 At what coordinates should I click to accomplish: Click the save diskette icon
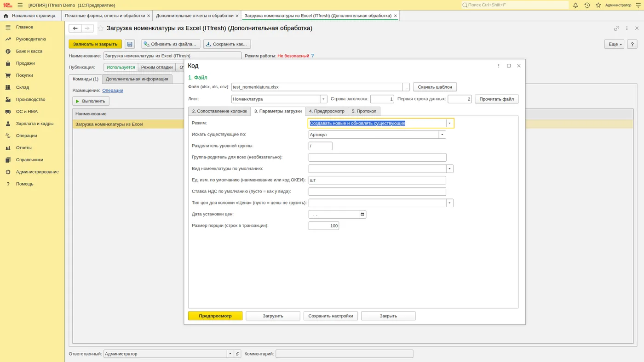pos(130,44)
